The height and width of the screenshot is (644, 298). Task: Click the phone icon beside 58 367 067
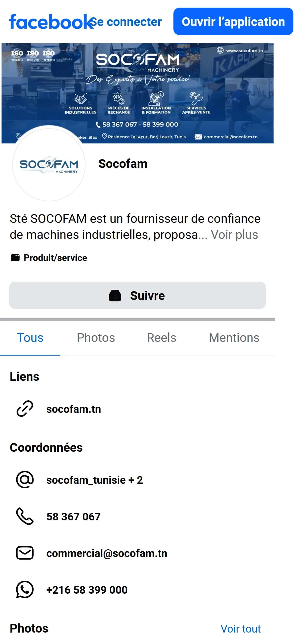pyautogui.click(x=25, y=516)
